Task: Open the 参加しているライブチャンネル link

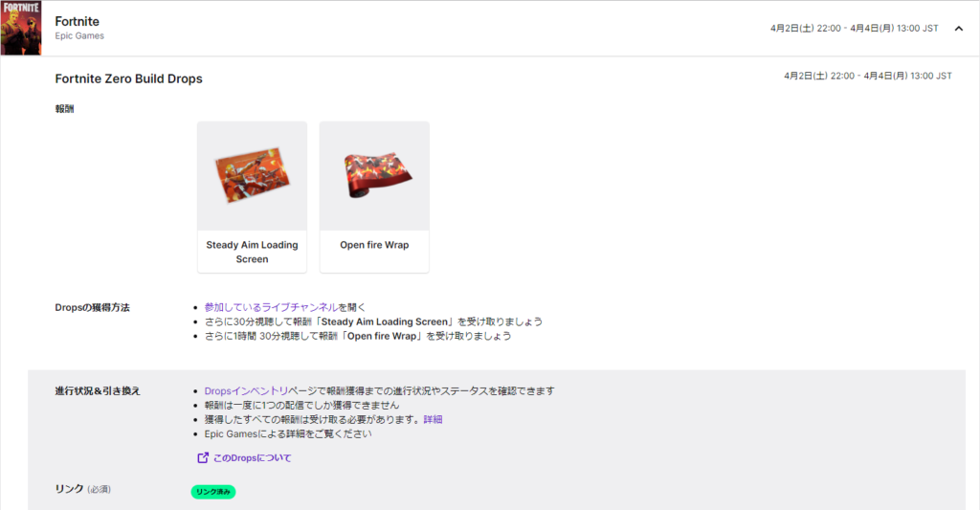Action: coord(271,307)
